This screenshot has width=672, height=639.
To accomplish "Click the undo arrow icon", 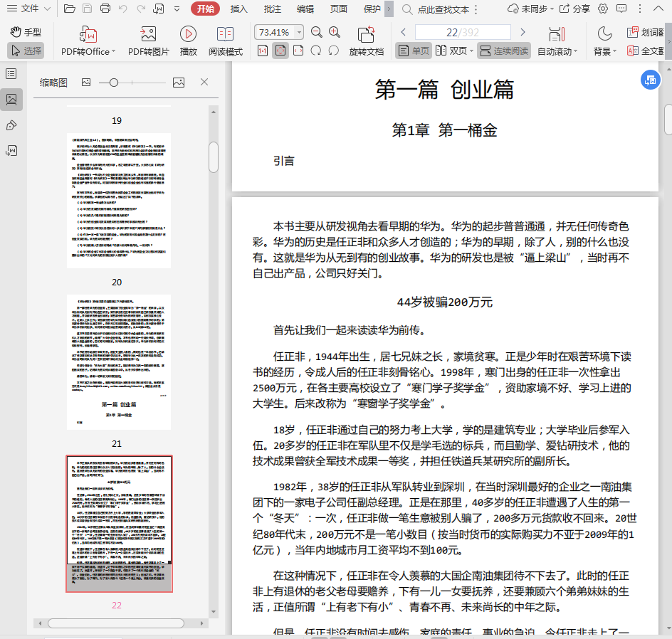I will pyautogui.click(x=123, y=9).
